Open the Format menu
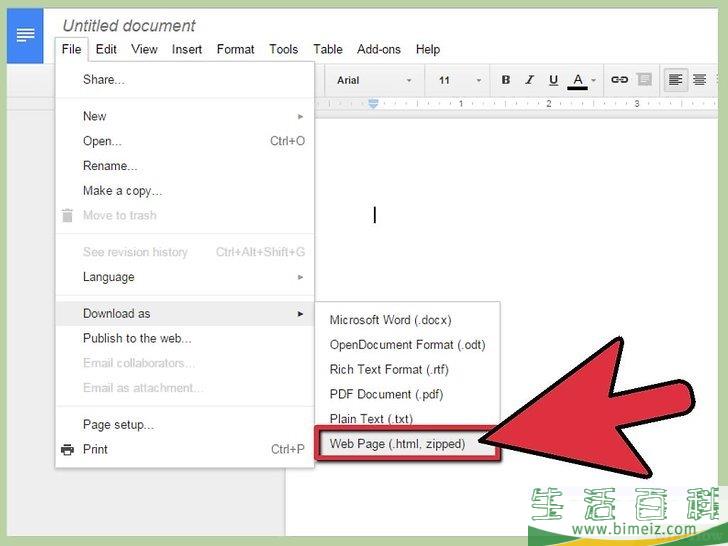728x546 pixels. coord(235,49)
